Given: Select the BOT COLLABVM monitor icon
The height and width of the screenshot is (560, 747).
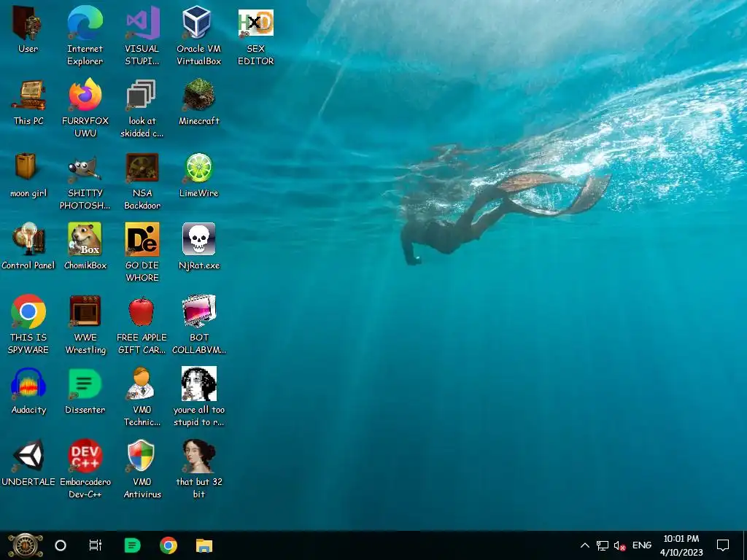Looking at the screenshot, I should coord(198,312).
